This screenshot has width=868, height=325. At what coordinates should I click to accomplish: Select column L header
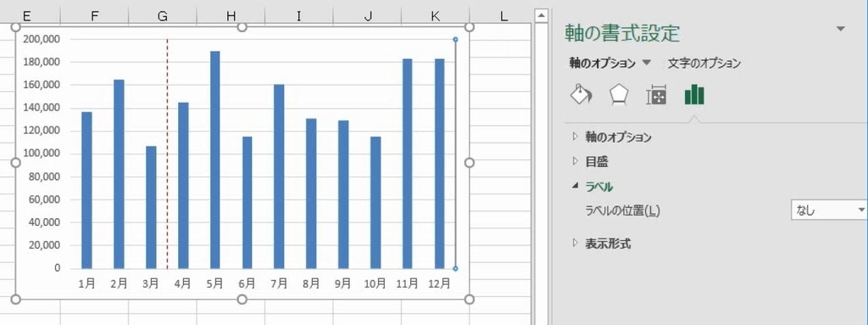504,16
